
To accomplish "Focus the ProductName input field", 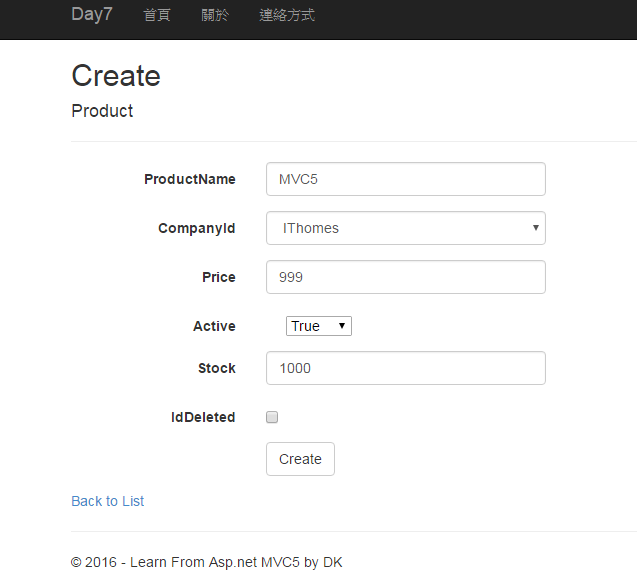I will 405,179.
